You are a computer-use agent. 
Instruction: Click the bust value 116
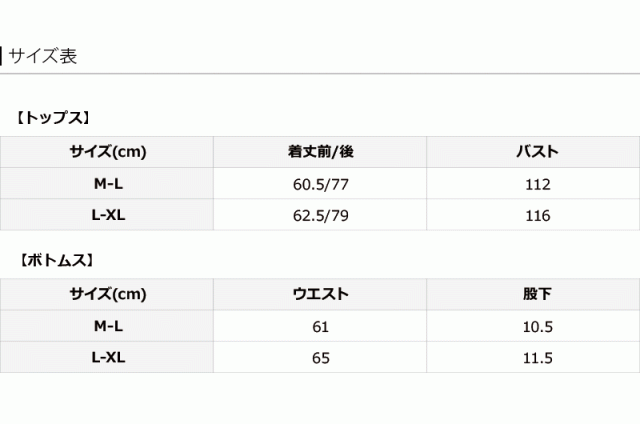tap(536, 215)
